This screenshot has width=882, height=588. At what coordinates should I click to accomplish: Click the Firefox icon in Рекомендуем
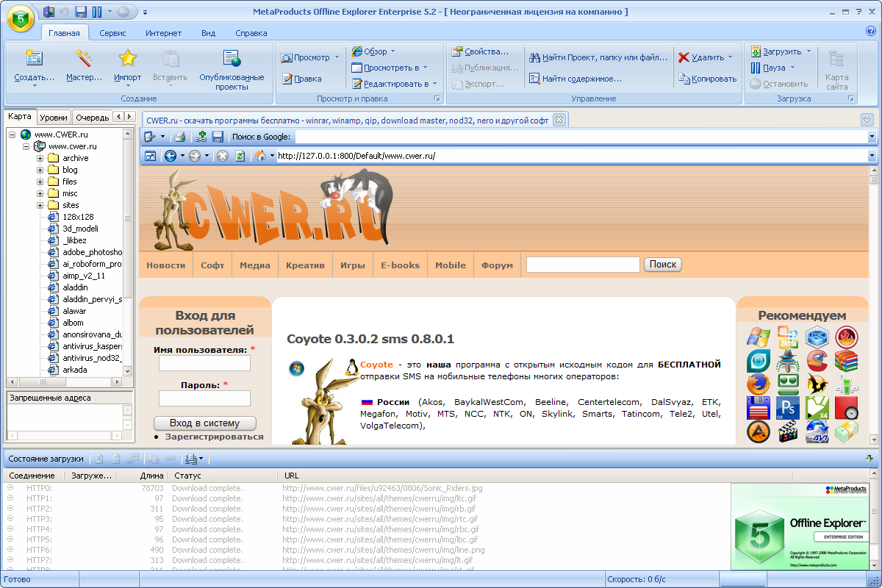point(757,384)
